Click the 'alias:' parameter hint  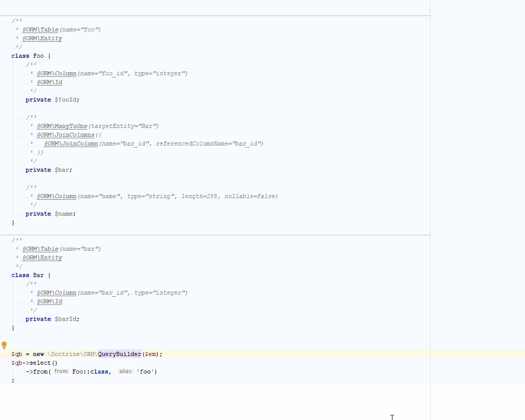click(x=125, y=371)
